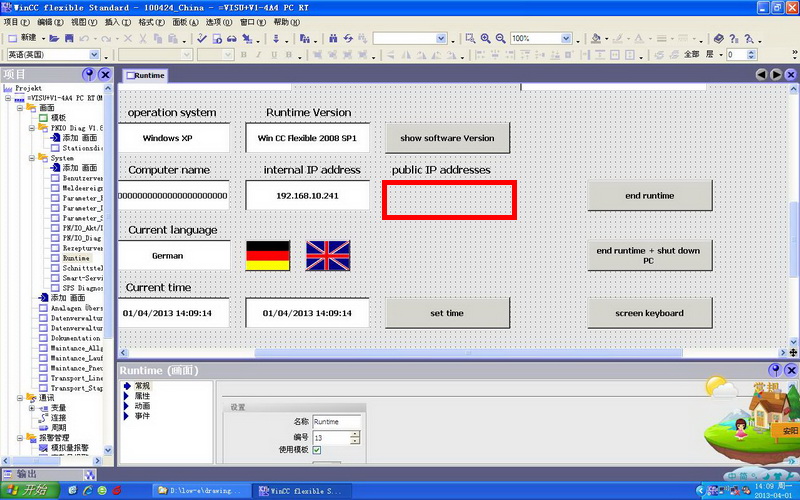Pin the project (项目) panel
Viewport: 800px width, 500px height.
click(x=89, y=74)
